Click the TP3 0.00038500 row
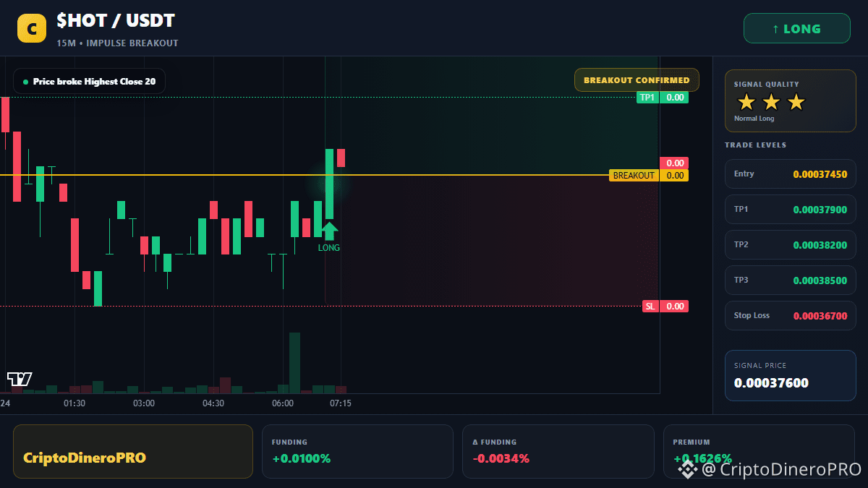This screenshot has width=868, height=488. pos(791,280)
